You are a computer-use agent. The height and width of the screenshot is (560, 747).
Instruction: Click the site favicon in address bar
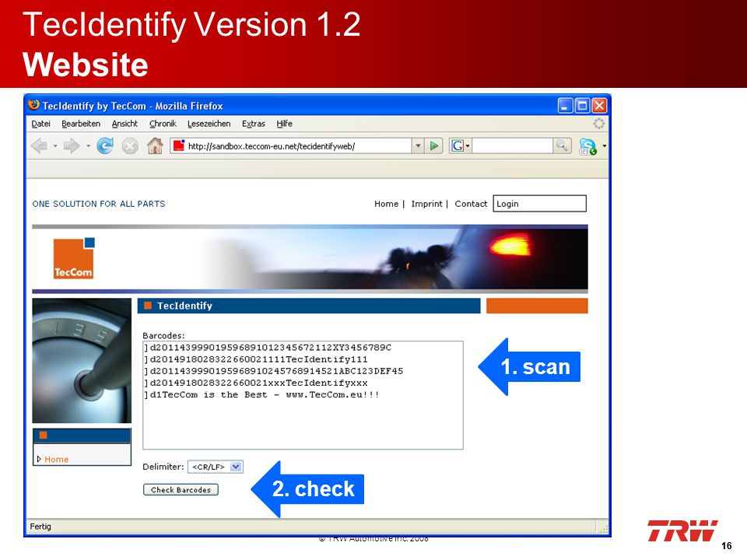[179, 145]
